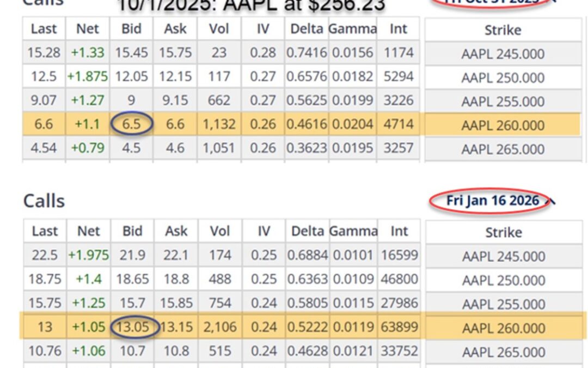
Task: Click the Last header in the October table
Action: pyautogui.click(x=44, y=29)
